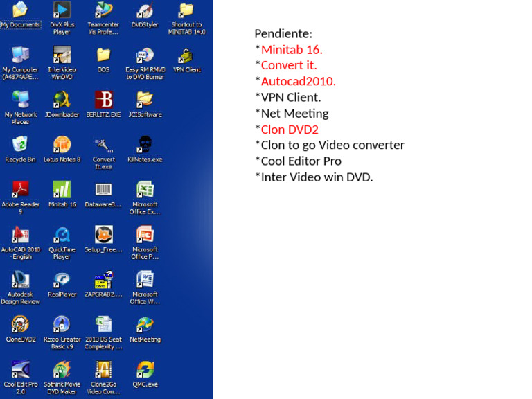
Task: Click the red 'Autocad2010.' list item
Action: pyautogui.click(x=299, y=81)
